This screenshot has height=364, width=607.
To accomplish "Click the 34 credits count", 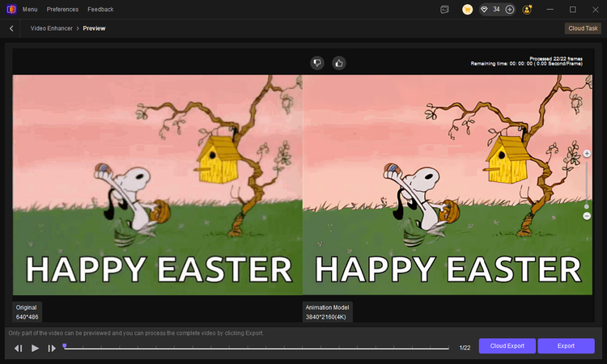I will coord(496,9).
